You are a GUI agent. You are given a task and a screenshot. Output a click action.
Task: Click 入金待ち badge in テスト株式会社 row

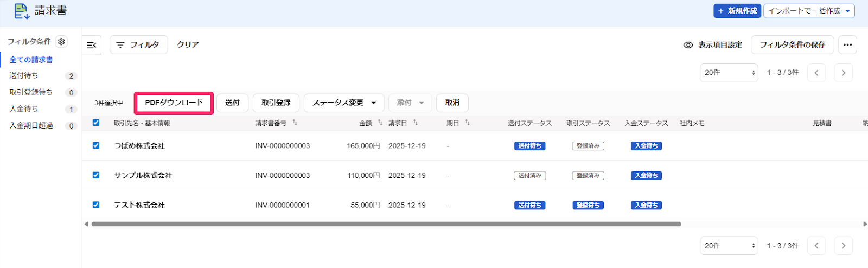point(646,205)
